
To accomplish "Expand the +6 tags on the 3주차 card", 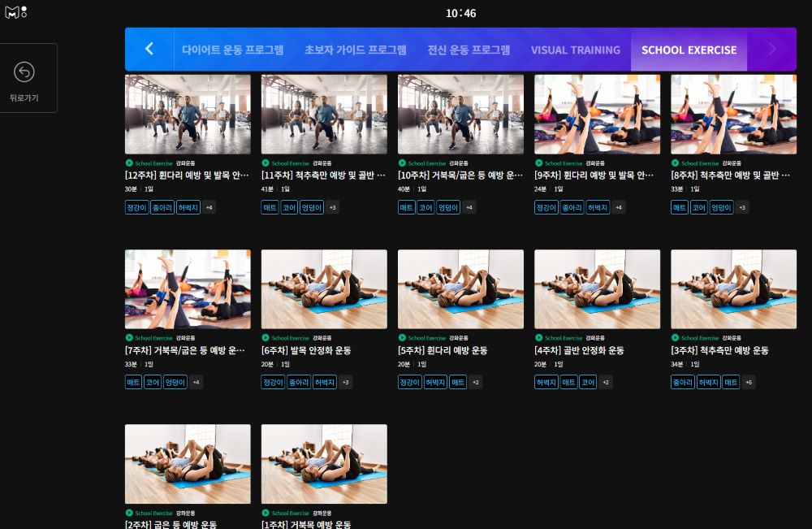I will tap(749, 383).
